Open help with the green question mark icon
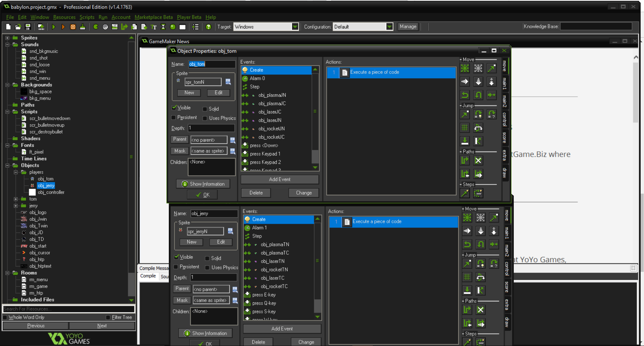Image resolution: width=644 pixels, height=346 pixels. [208, 27]
